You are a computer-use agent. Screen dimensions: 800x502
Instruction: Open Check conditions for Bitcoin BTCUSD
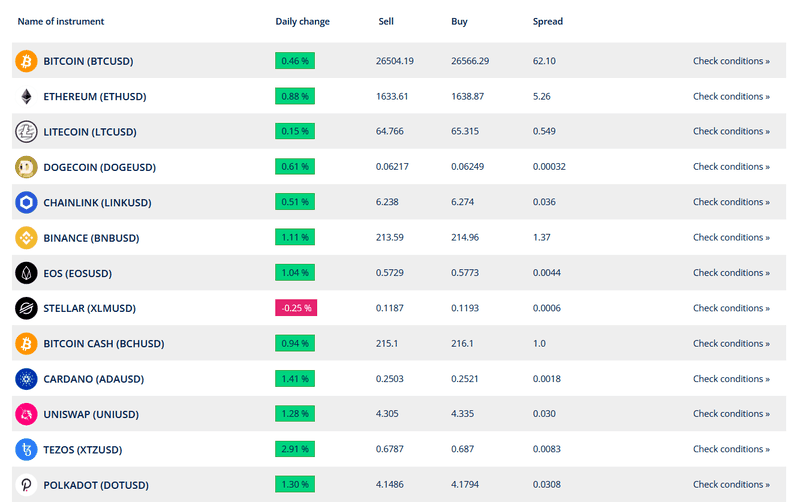pyautogui.click(x=731, y=61)
